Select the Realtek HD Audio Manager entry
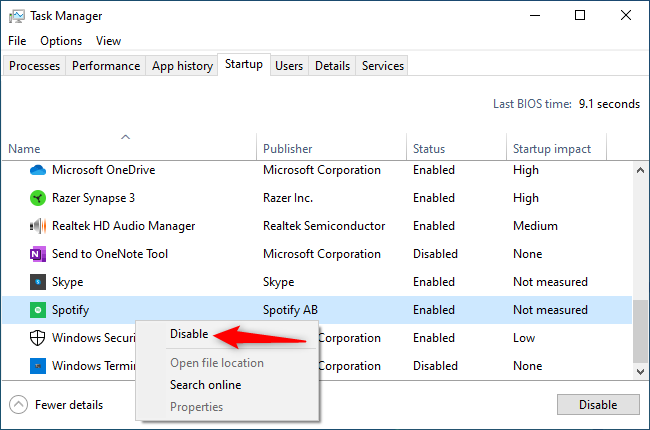 124,226
